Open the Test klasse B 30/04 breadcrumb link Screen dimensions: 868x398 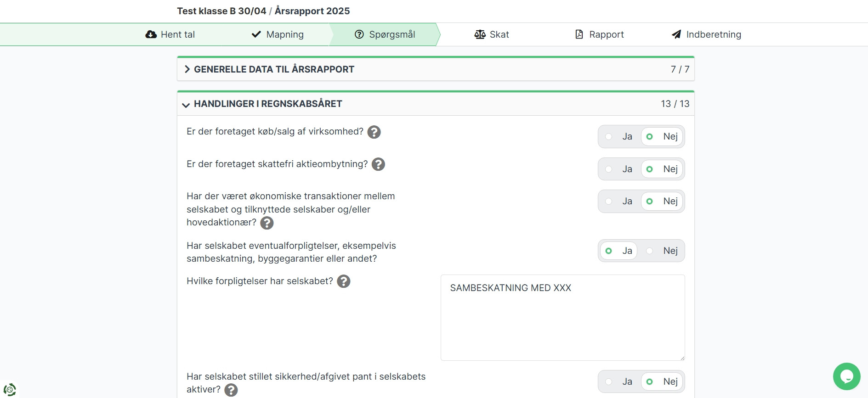(221, 11)
